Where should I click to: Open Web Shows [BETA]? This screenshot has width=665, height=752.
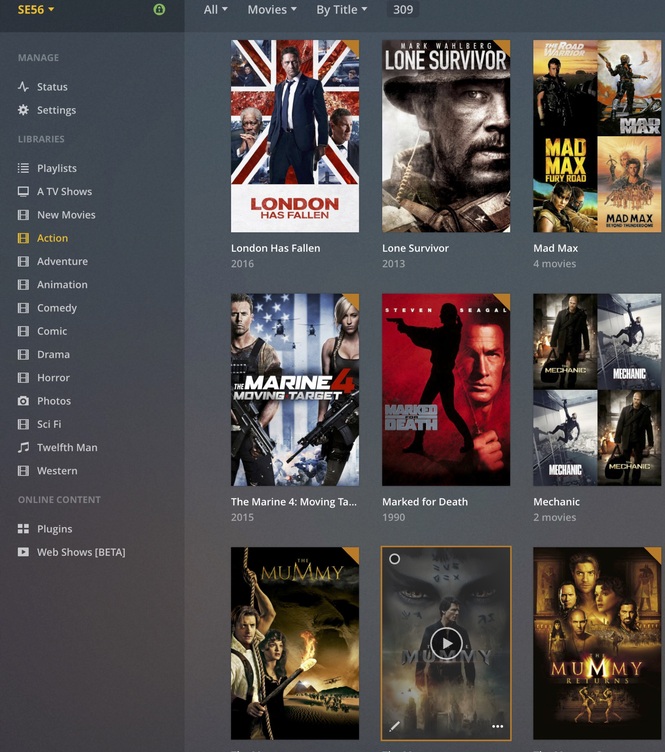click(x=81, y=552)
